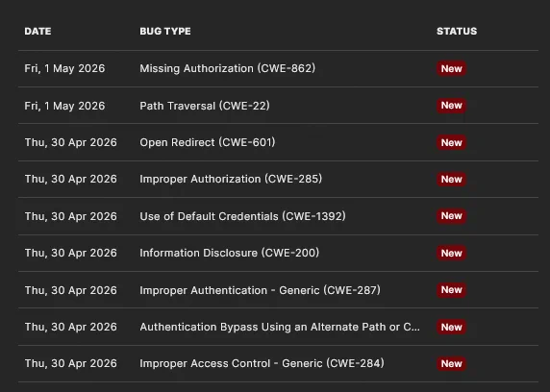Image resolution: width=550 pixels, height=392 pixels.
Task: Click New badge for Path Traversal row
Action: (451, 105)
